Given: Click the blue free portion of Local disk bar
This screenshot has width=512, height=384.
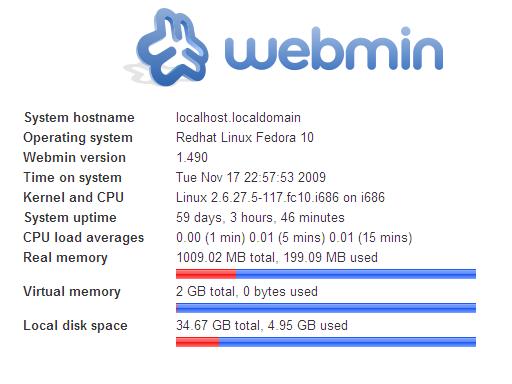Looking at the screenshot, I should tap(347, 342).
